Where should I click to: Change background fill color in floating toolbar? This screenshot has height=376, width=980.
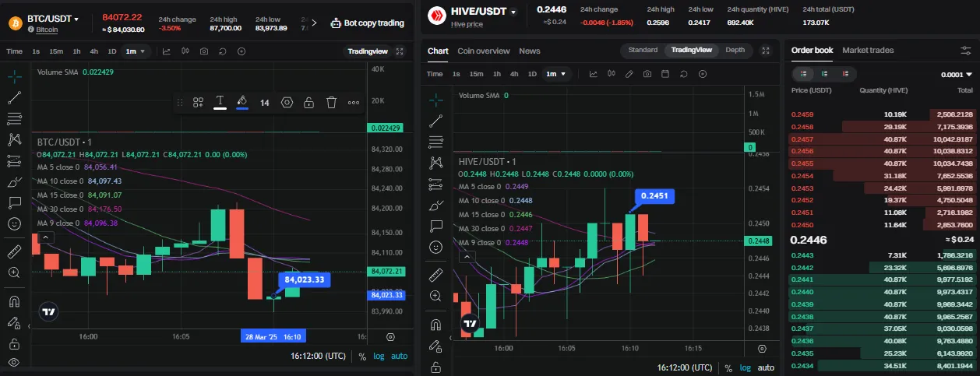pyautogui.click(x=242, y=102)
